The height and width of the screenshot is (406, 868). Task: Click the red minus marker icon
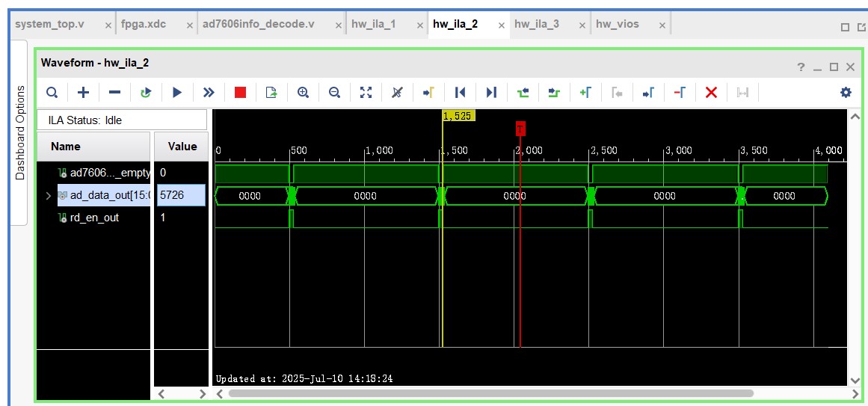[x=680, y=93]
